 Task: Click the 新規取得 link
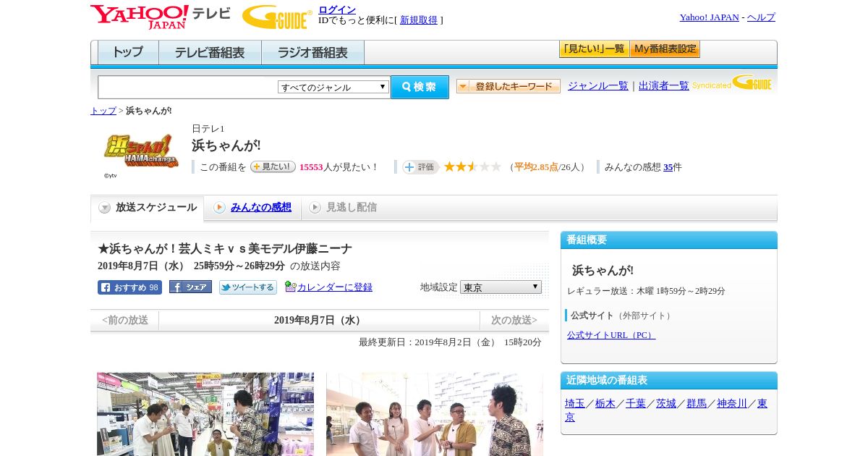tap(419, 20)
